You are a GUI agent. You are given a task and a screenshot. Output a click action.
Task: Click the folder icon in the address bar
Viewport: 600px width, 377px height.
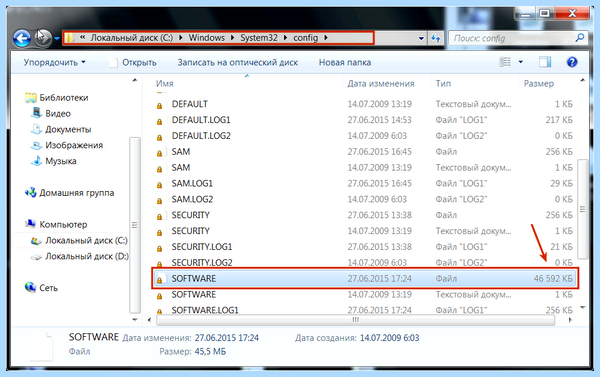pyautogui.click(x=69, y=38)
